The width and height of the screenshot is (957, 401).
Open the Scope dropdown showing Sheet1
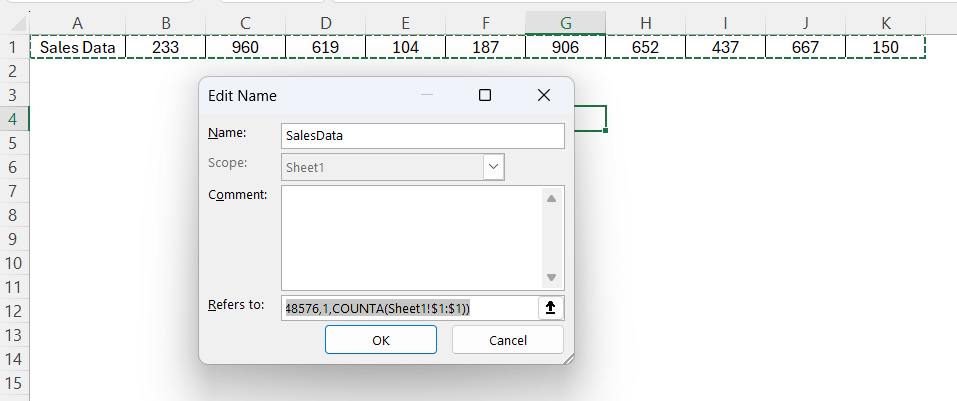[494, 167]
